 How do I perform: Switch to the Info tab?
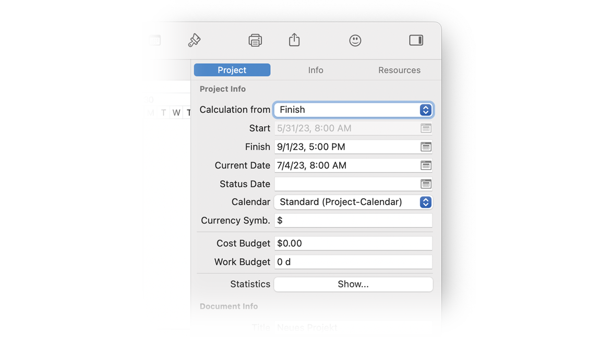coord(316,70)
